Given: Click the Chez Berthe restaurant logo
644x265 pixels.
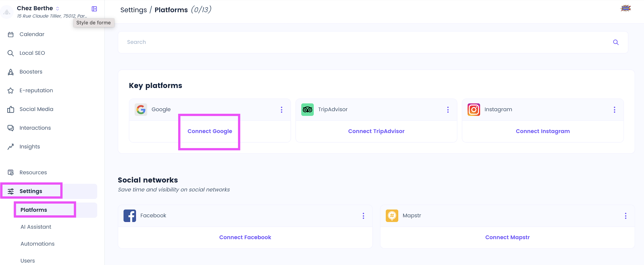Looking at the screenshot, I should [x=7, y=12].
